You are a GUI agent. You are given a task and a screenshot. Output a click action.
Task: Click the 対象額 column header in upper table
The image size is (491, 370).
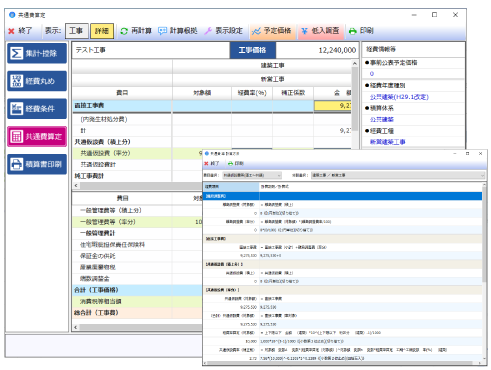coord(202,93)
